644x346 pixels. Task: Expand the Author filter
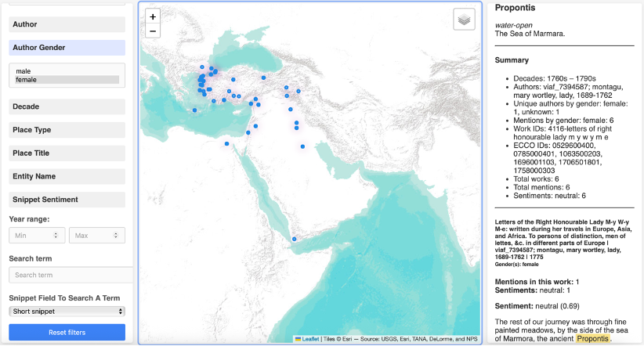click(67, 24)
